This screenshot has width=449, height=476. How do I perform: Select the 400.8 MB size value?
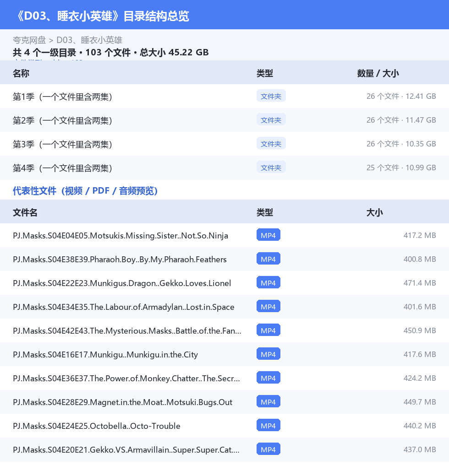(420, 259)
